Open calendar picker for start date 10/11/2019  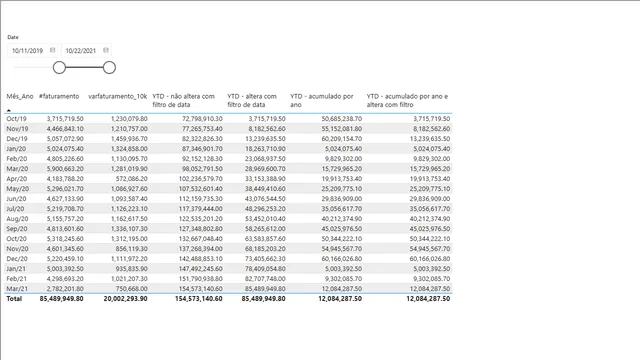pyautogui.click(x=52, y=50)
